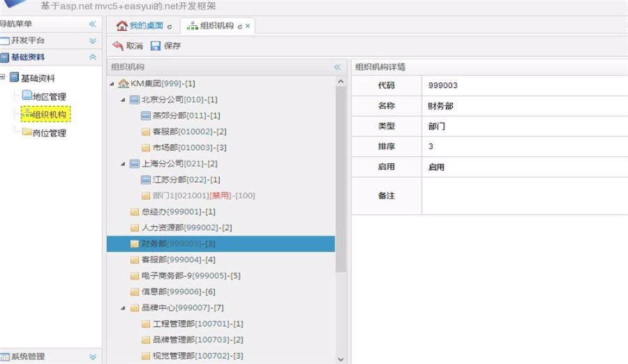Select 视觉管理部[100702]-[3] row
Image resolution: width=628 pixels, height=364 pixels.
click(x=220, y=356)
